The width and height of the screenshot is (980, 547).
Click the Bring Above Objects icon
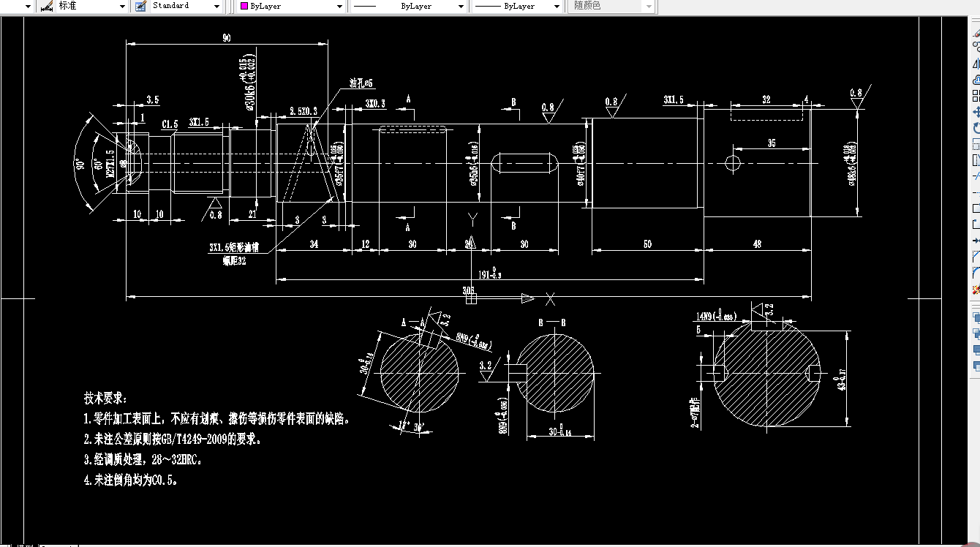pos(976,350)
